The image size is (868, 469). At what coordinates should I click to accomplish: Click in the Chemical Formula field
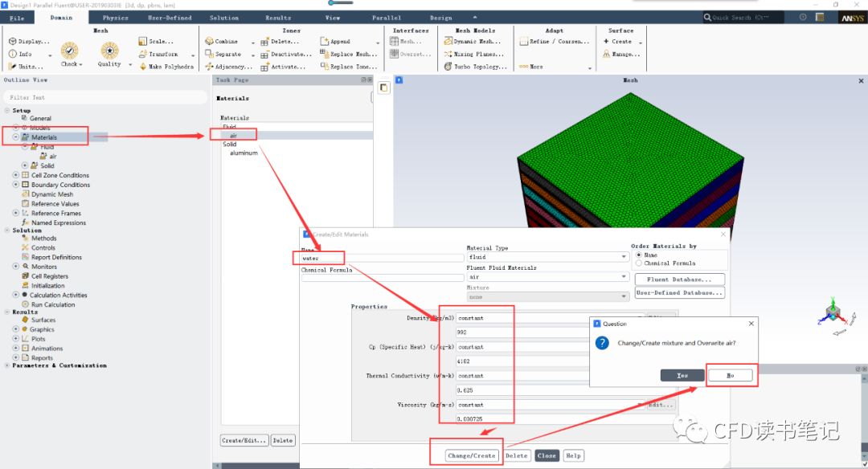tap(382, 278)
